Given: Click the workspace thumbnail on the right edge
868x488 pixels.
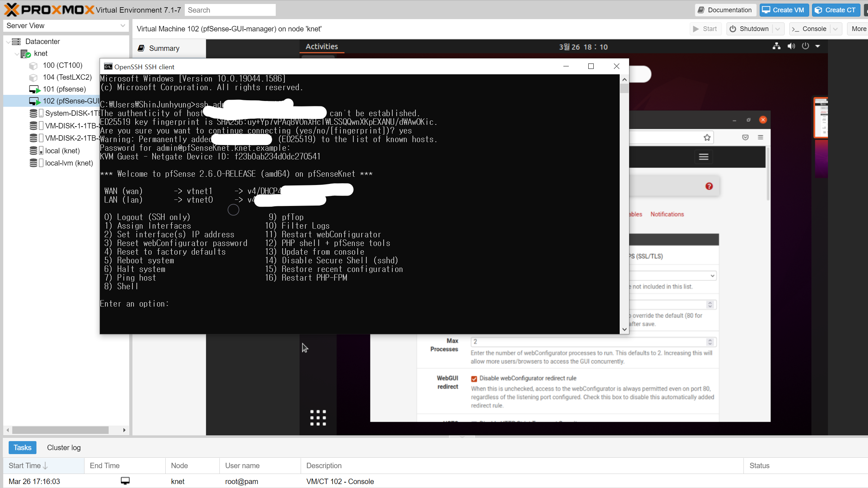Looking at the screenshot, I should (820, 118).
